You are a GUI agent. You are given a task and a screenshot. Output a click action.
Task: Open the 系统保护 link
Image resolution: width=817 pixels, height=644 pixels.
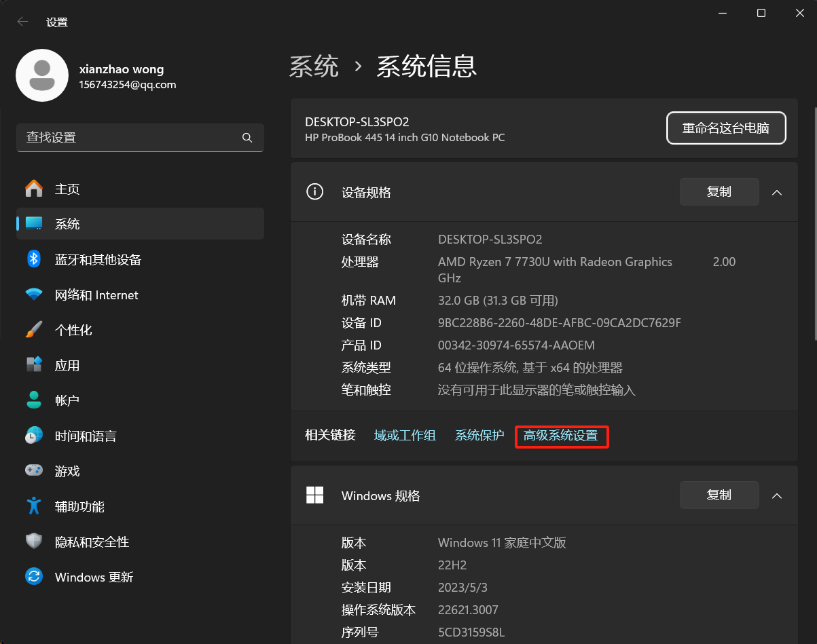[479, 436]
